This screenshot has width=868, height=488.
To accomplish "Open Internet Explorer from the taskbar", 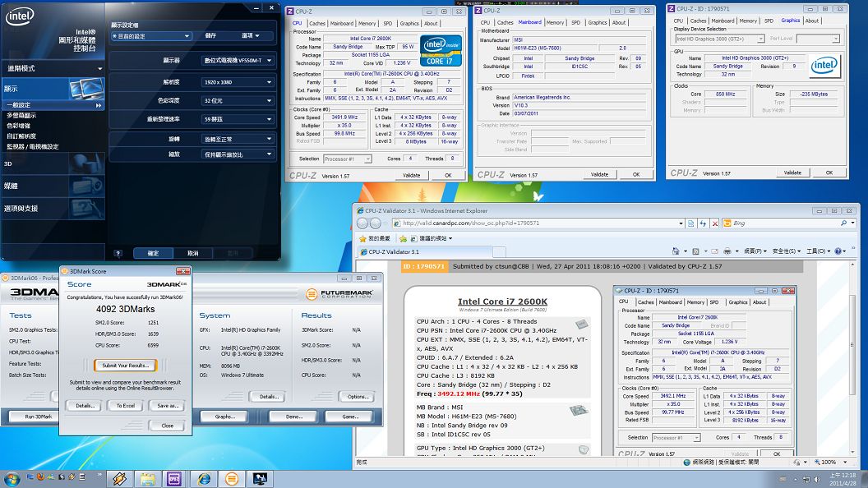I will click(204, 479).
